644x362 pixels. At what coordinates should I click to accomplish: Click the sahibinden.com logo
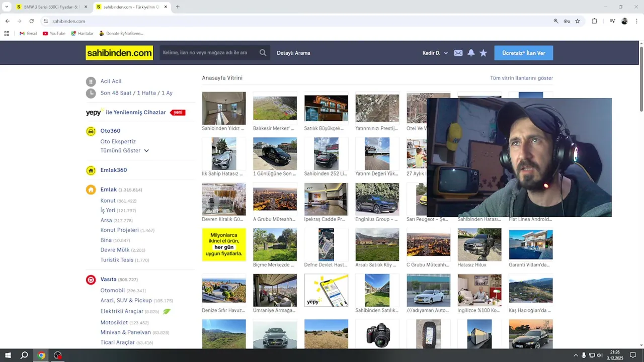pyautogui.click(x=119, y=53)
